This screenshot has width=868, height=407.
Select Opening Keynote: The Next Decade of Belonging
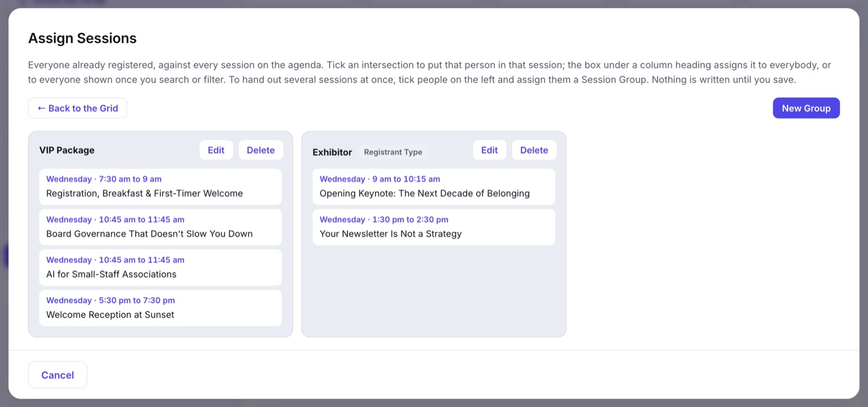[434, 187]
